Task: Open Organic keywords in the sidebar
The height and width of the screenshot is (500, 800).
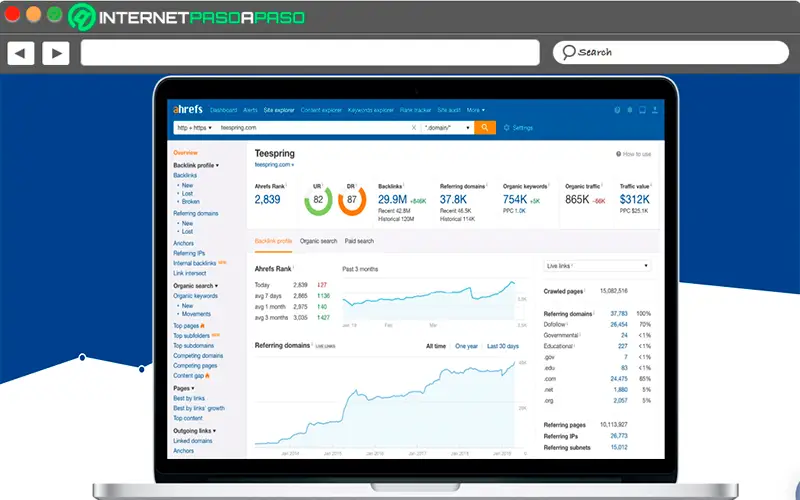Action: (x=195, y=296)
